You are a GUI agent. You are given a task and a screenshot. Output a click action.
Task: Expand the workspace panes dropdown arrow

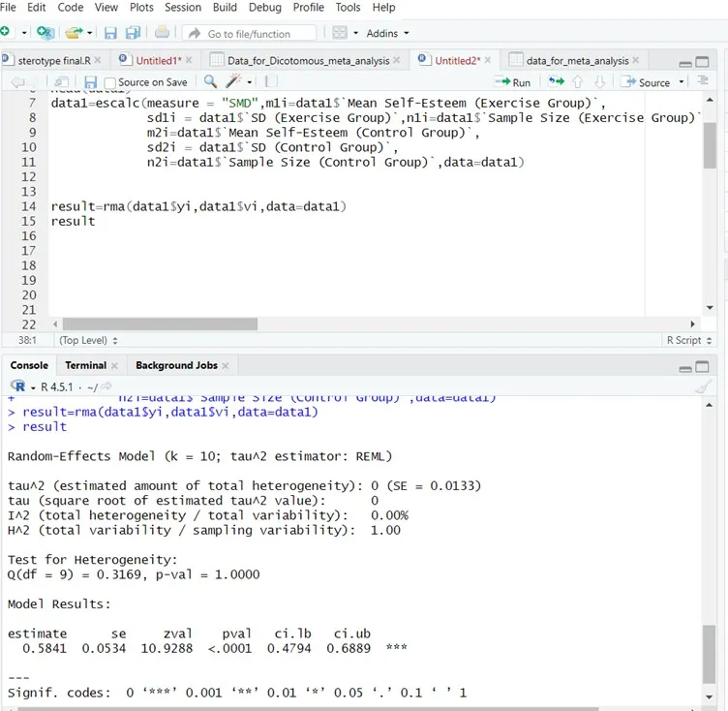click(355, 33)
